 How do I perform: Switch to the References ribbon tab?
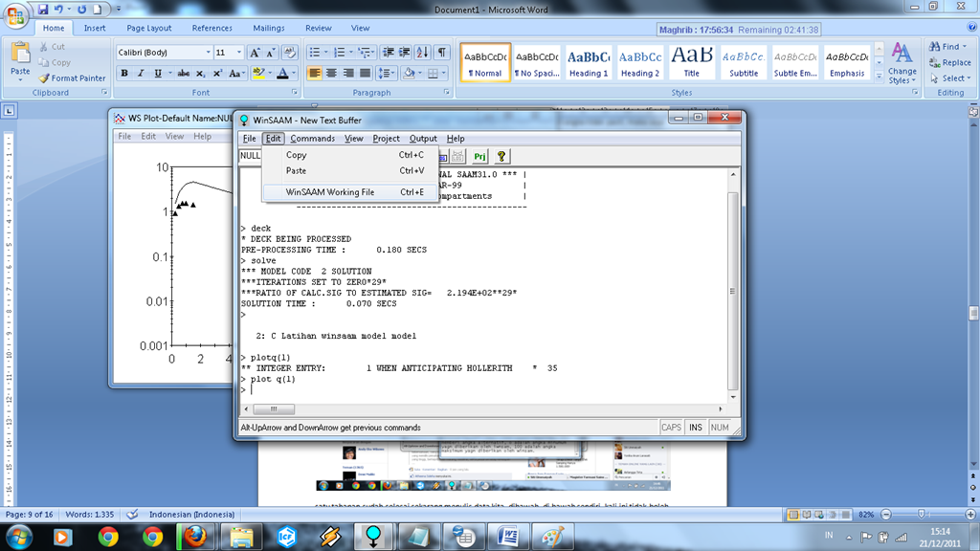(212, 28)
